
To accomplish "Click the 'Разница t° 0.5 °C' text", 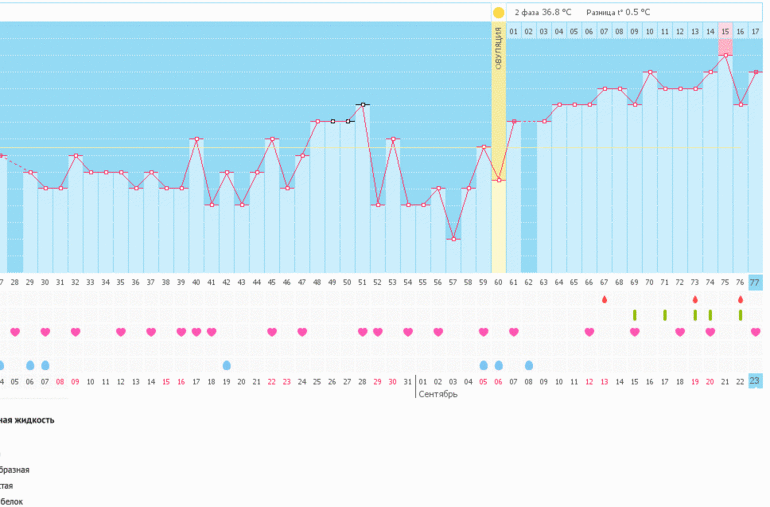I will point(618,12).
